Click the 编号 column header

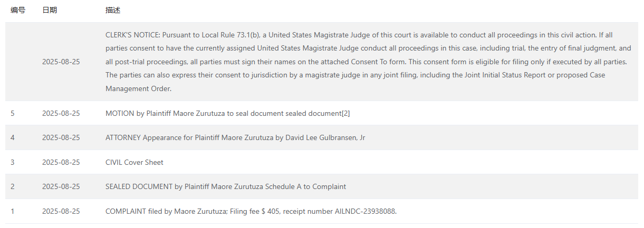click(18, 11)
